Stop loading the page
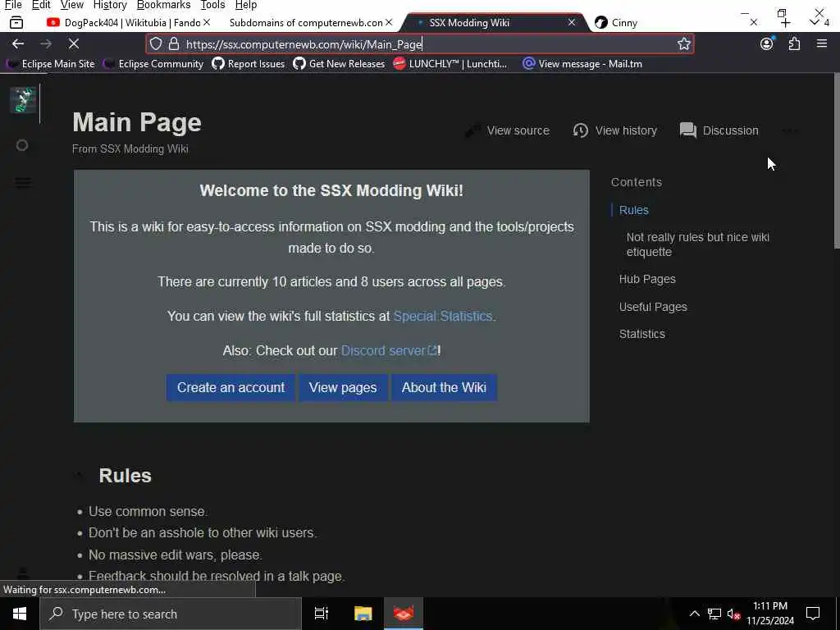This screenshot has height=630, width=840. pos(74,44)
